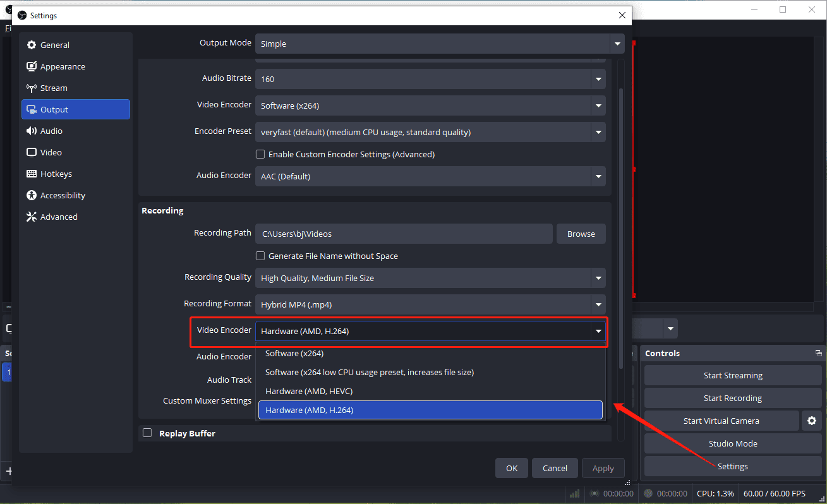Click the Accessibility settings icon
This screenshot has height=504, width=827.
[31, 195]
